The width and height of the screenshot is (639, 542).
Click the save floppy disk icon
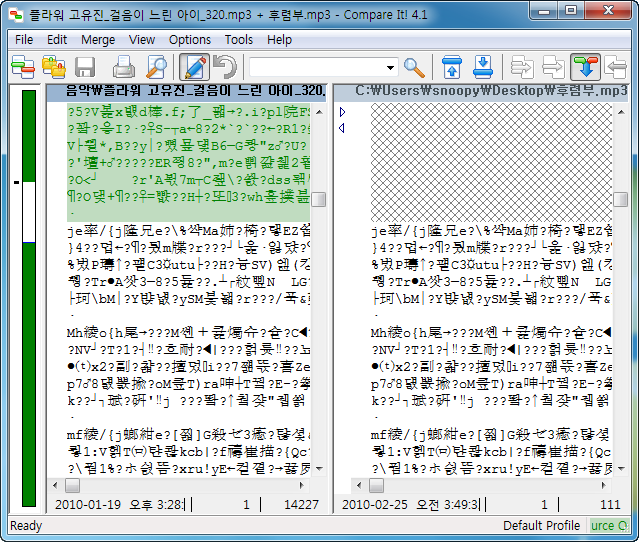point(85,68)
